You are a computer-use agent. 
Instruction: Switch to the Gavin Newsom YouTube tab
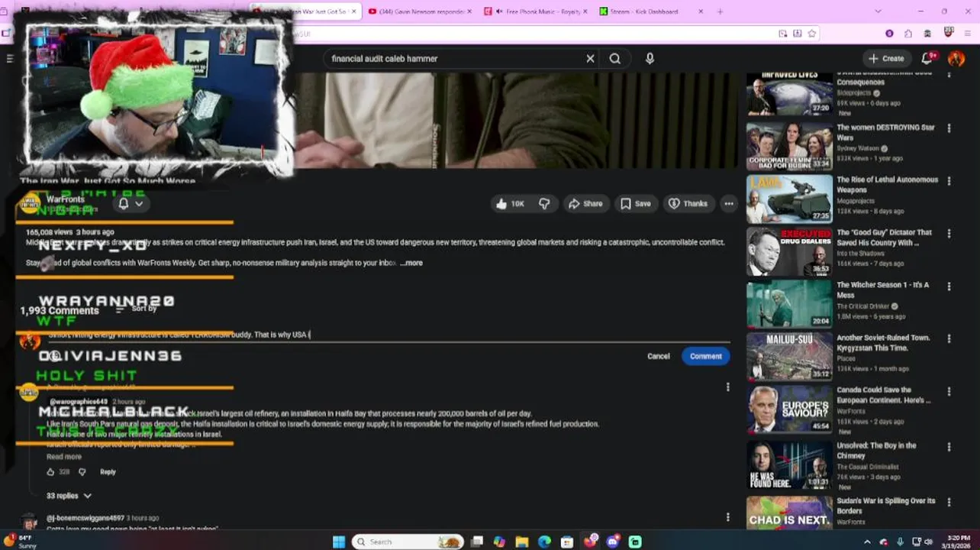click(421, 11)
